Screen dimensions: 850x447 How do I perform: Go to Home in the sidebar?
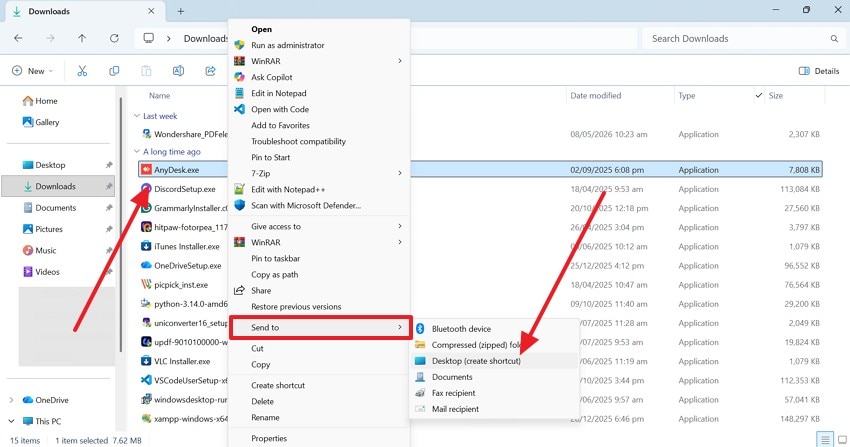(x=40, y=101)
